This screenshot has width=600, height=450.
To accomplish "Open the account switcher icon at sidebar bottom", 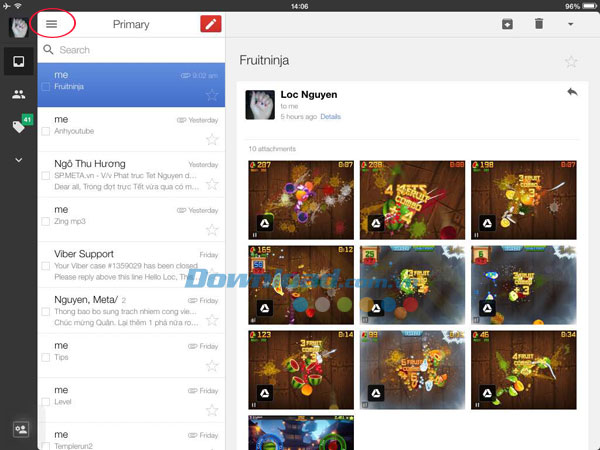I will click(21, 429).
